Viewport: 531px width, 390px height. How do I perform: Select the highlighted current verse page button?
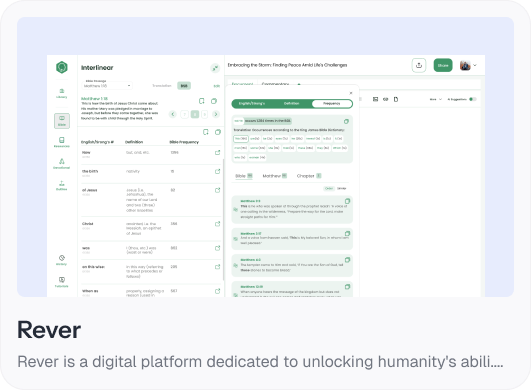point(195,114)
